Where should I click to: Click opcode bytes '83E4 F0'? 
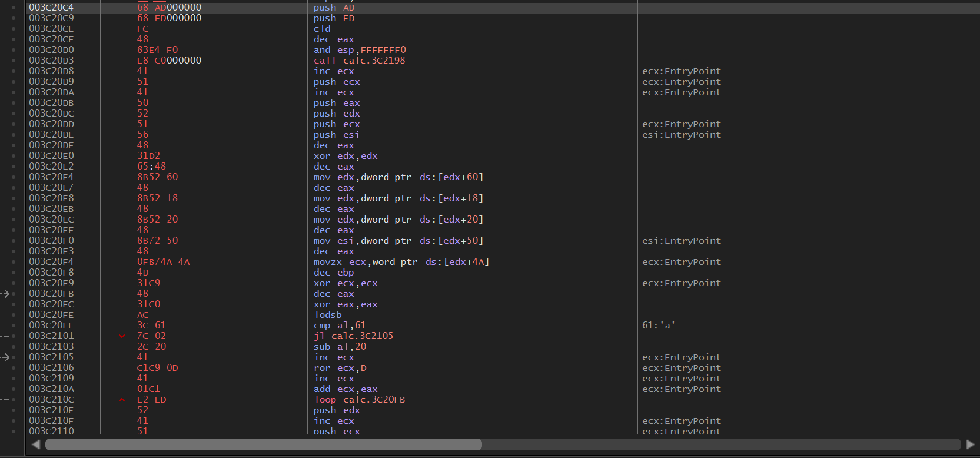click(x=157, y=50)
